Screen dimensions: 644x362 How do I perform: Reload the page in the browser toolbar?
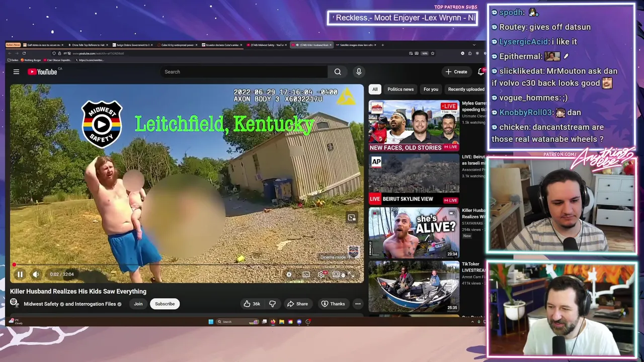(x=24, y=53)
